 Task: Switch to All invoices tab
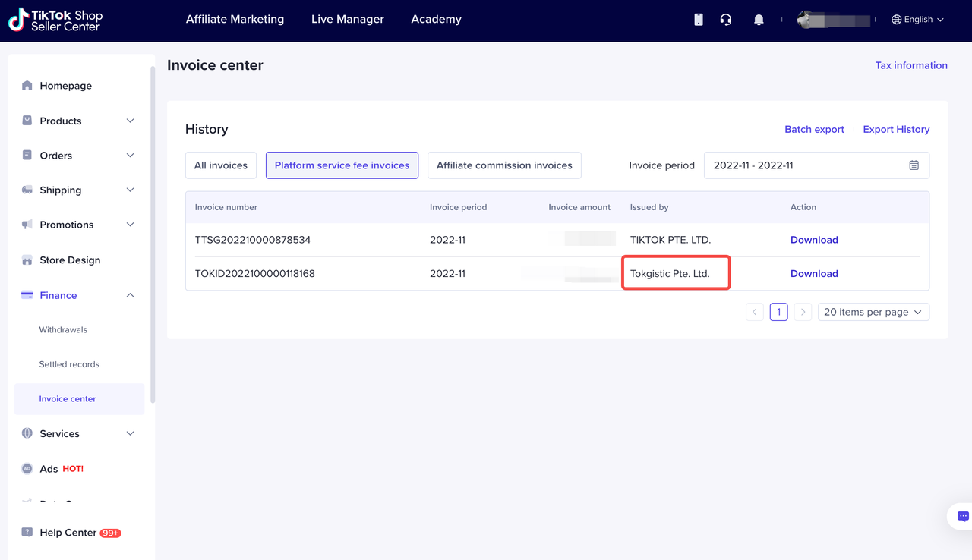click(221, 165)
